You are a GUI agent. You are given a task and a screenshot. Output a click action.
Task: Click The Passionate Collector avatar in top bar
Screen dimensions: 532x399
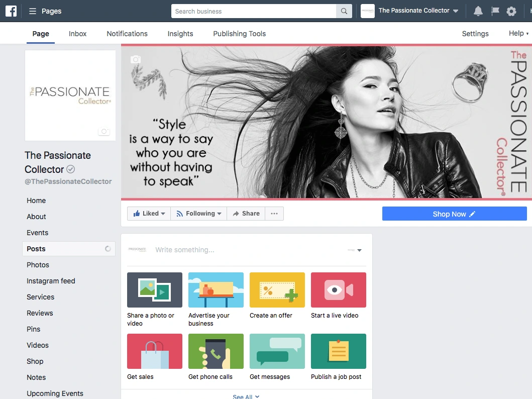[367, 11]
